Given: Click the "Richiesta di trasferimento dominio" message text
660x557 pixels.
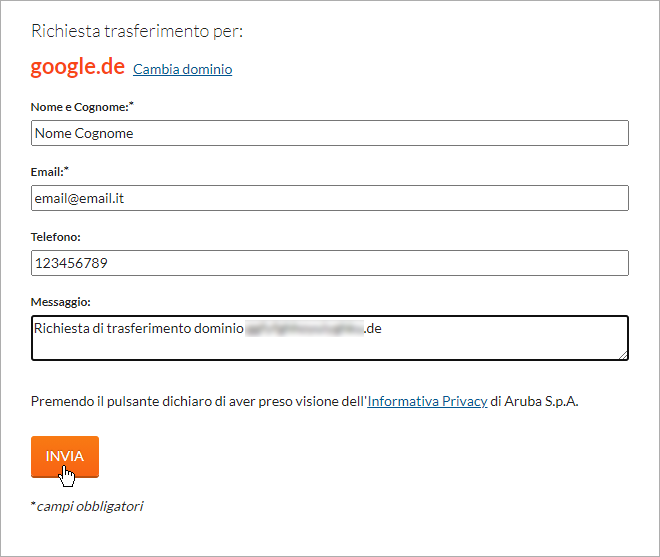Looking at the screenshot, I should pyautogui.click(x=139, y=328).
